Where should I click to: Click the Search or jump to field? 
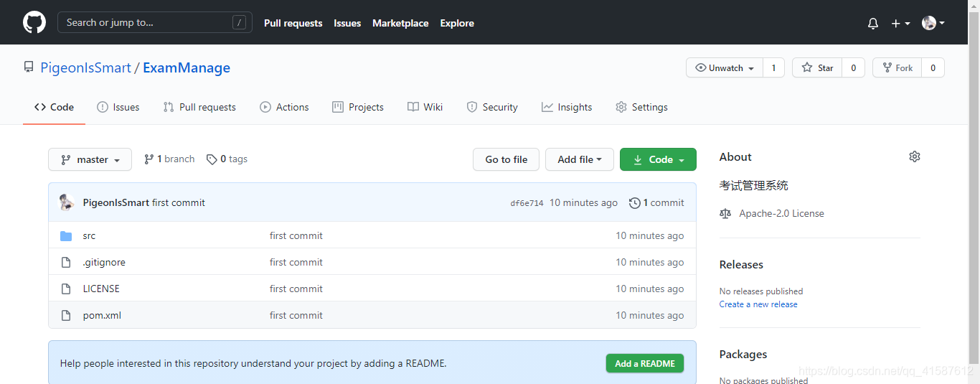(155, 22)
